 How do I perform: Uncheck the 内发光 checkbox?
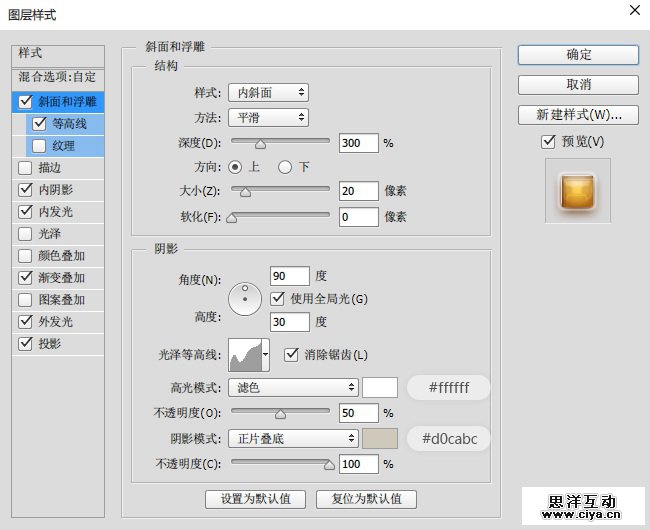[25, 211]
